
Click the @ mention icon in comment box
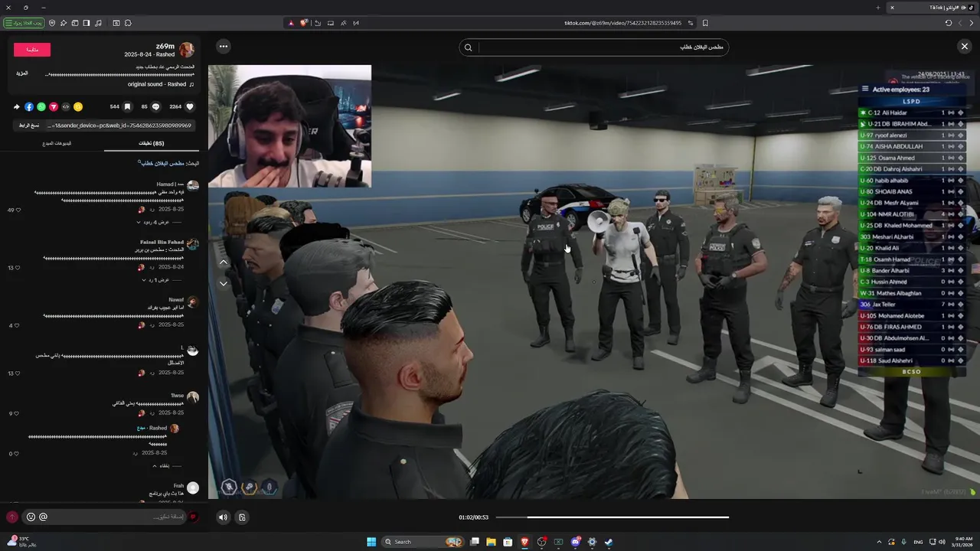pos(43,517)
